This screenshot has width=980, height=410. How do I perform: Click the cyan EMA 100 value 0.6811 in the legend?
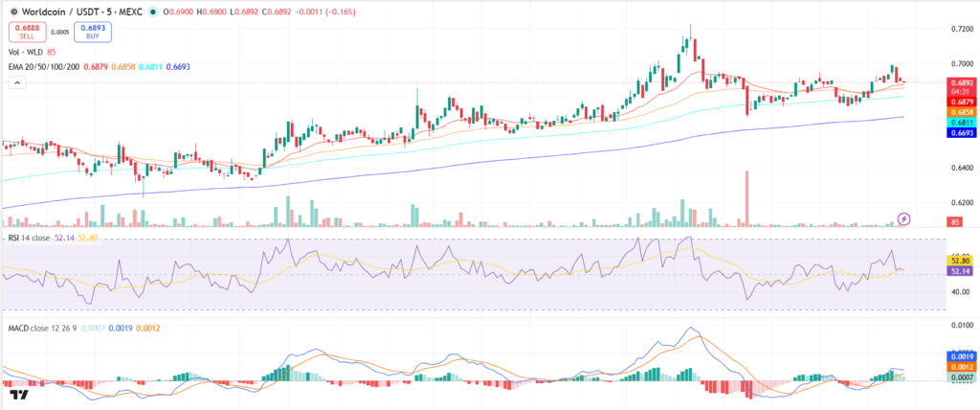(151, 66)
